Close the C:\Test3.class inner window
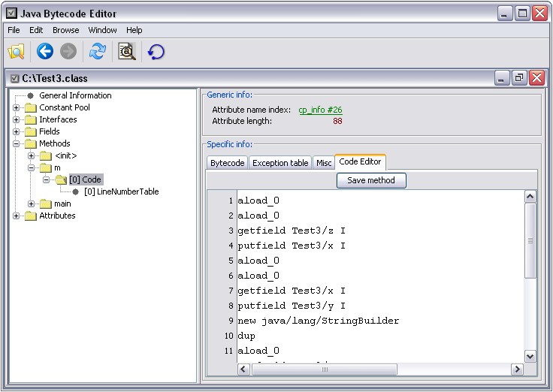The height and width of the screenshot is (392, 553). [x=536, y=78]
